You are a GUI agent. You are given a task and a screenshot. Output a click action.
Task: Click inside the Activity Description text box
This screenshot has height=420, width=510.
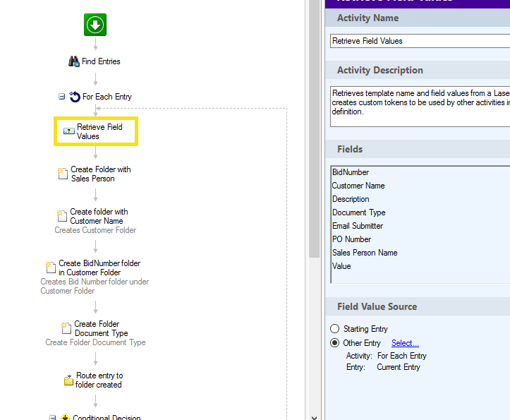tap(419, 106)
